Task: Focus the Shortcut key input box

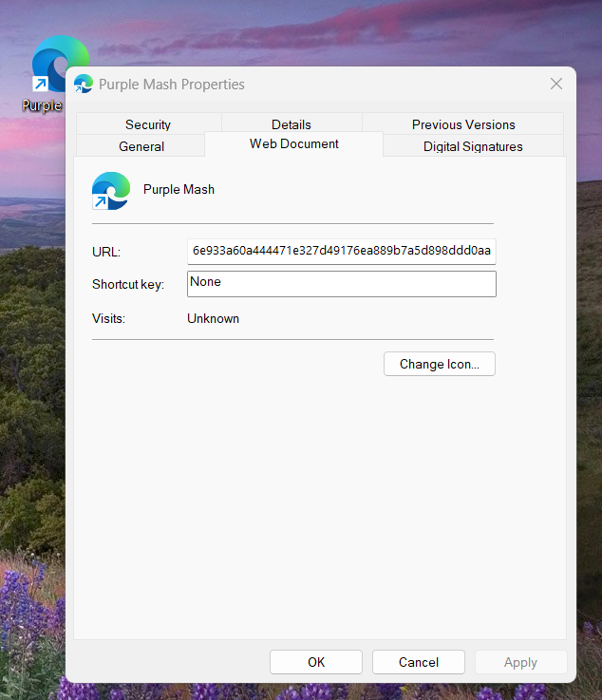Action: point(342,284)
